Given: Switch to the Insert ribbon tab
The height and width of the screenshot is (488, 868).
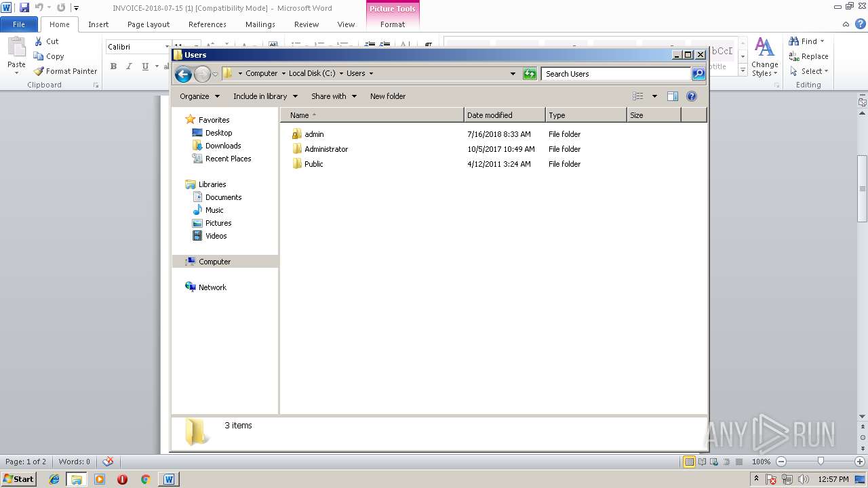Looking at the screenshot, I should coord(98,24).
